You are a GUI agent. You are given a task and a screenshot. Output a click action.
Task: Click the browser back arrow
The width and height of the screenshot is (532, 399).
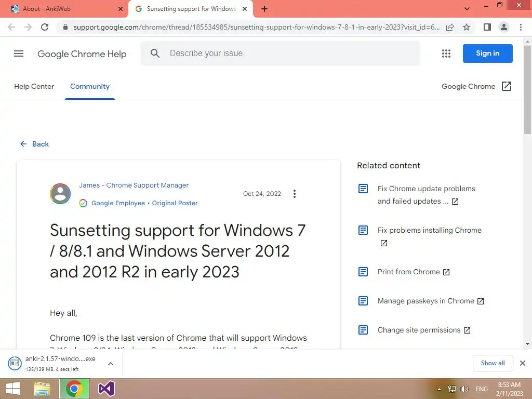11,27
